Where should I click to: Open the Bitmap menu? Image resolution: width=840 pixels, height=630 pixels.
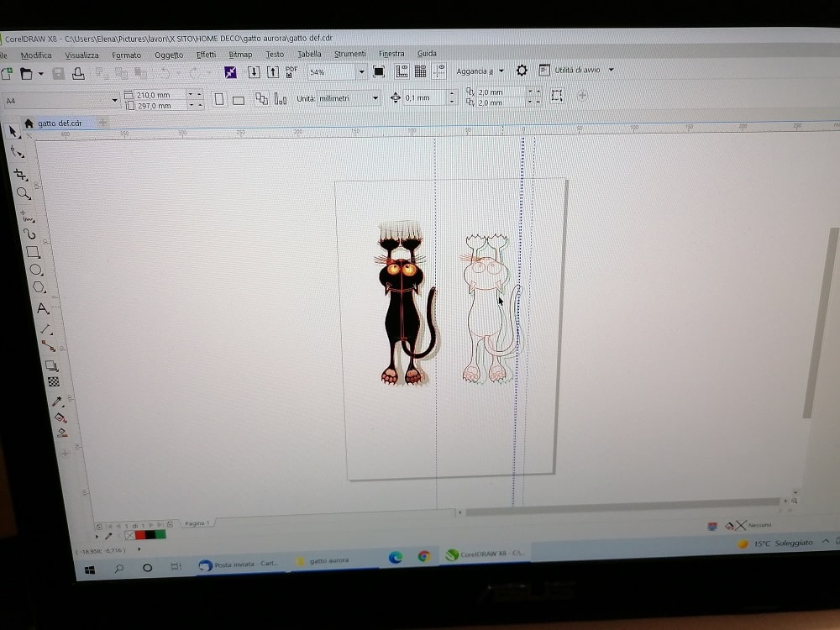pos(240,54)
